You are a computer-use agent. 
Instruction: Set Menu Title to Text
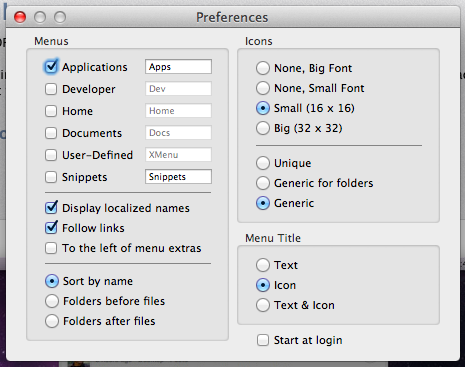(263, 265)
